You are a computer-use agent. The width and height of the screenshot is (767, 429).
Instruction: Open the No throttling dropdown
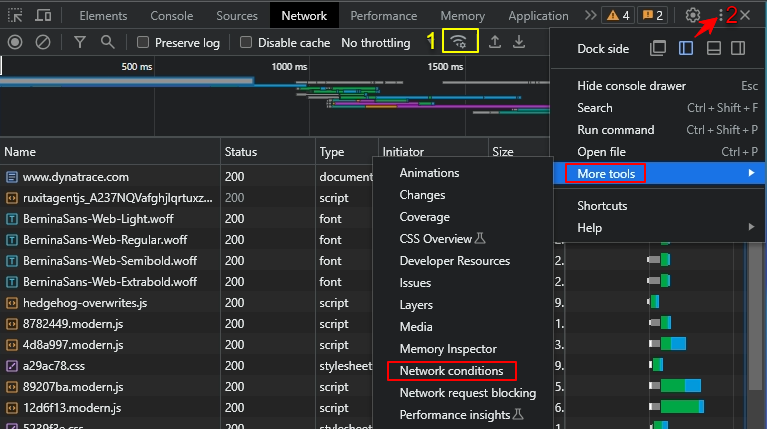point(375,43)
